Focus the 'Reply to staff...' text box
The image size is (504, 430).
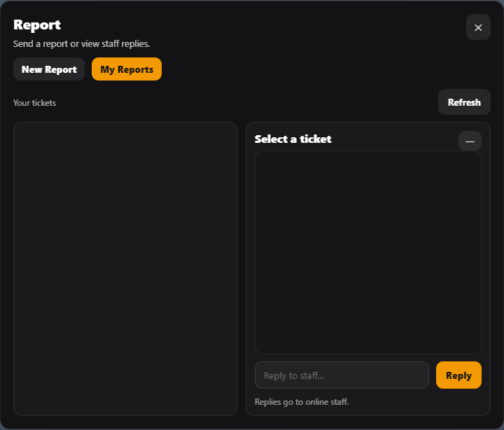pos(342,375)
